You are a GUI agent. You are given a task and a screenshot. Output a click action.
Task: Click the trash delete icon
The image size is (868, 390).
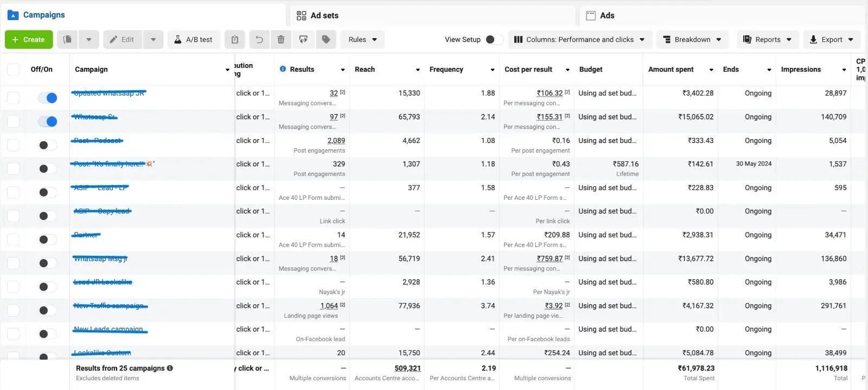[x=281, y=40]
